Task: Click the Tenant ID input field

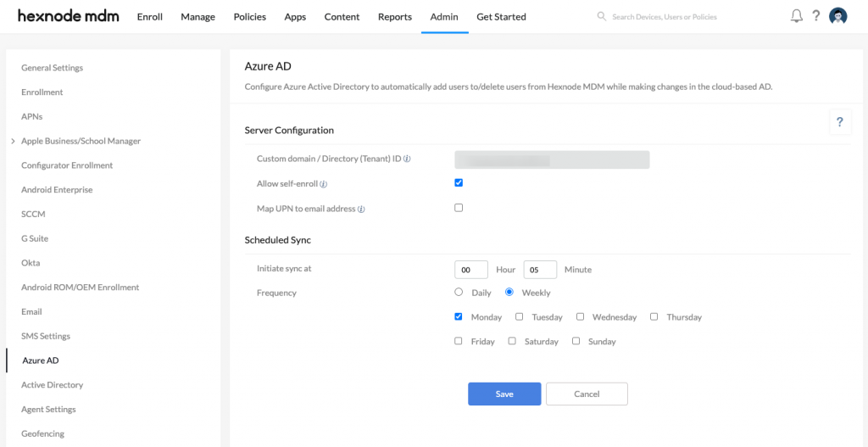Action: 552,159
